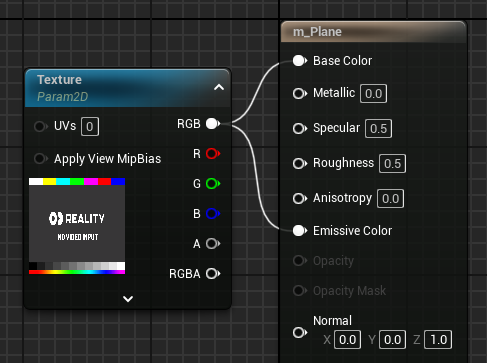The height and width of the screenshot is (363, 487).
Task: Click the blue B output pin
Action: 213,214
